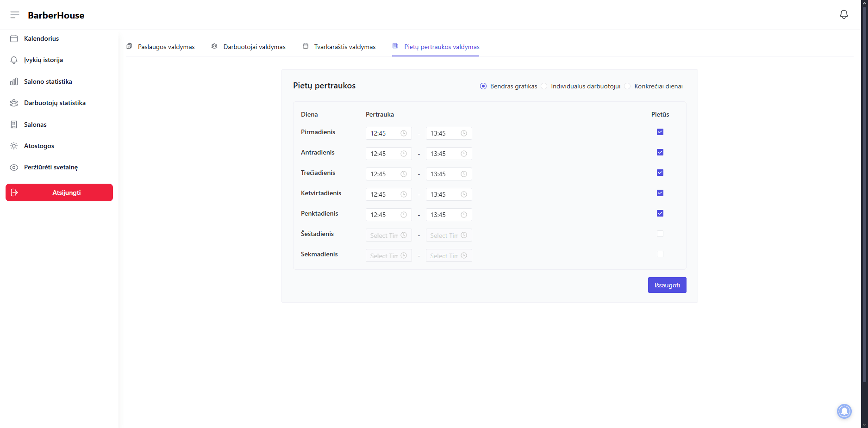Open the chat bubble widget icon
The width and height of the screenshot is (868, 428).
click(x=844, y=411)
